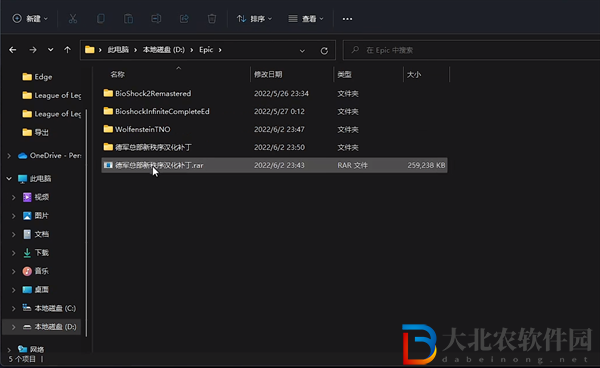Select the WolfensteinTNO folder
The image size is (600, 368).
click(x=274, y=129)
